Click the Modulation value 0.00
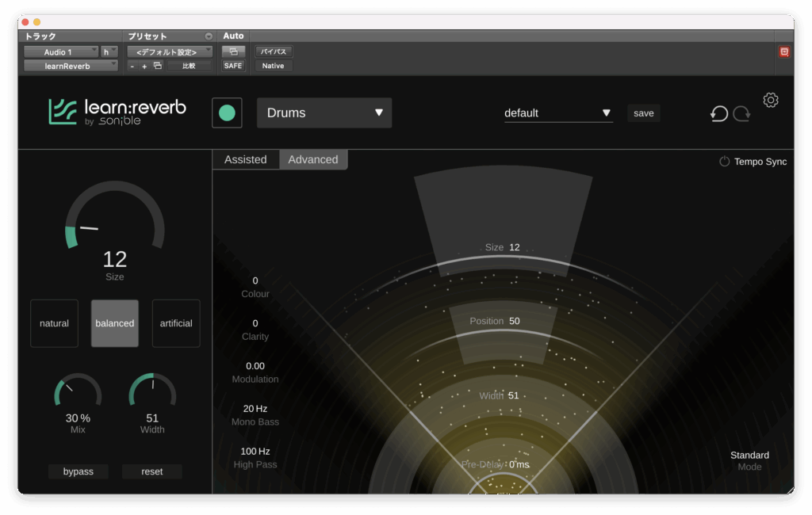This screenshot has width=812, height=515. click(x=255, y=366)
